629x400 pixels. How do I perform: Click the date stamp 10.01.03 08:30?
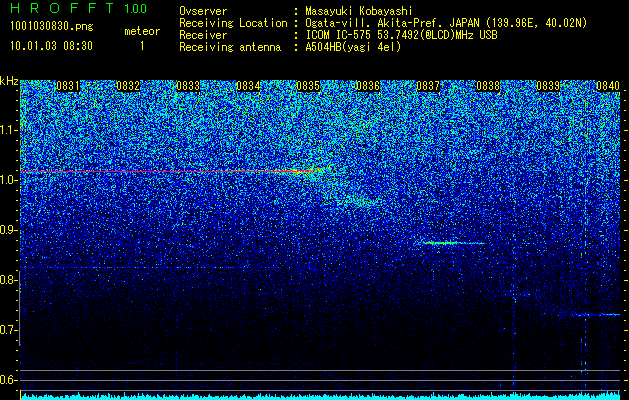pyautogui.click(x=51, y=46)
